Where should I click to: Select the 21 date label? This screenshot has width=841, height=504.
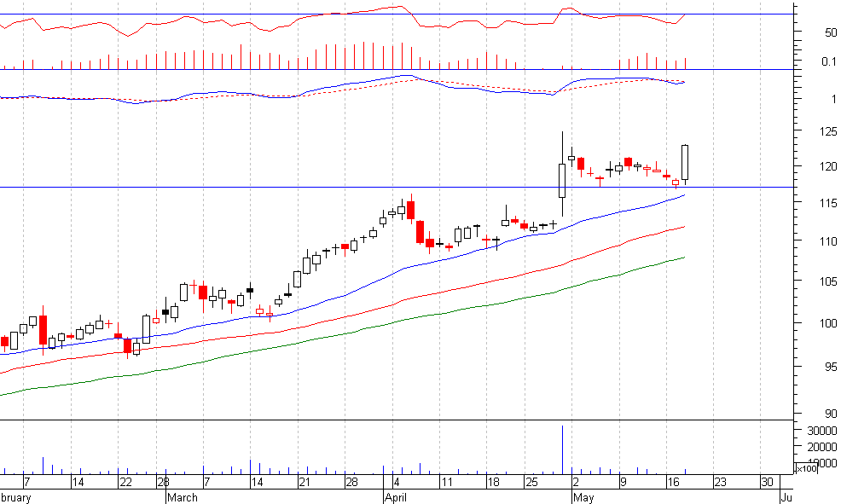(x=304, y=482)
